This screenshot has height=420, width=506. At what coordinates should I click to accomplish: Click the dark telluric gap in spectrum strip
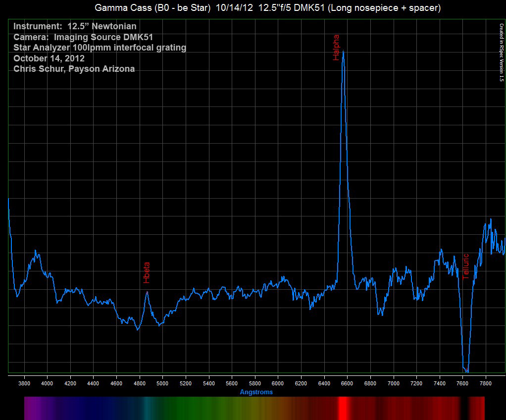(464, 408)
